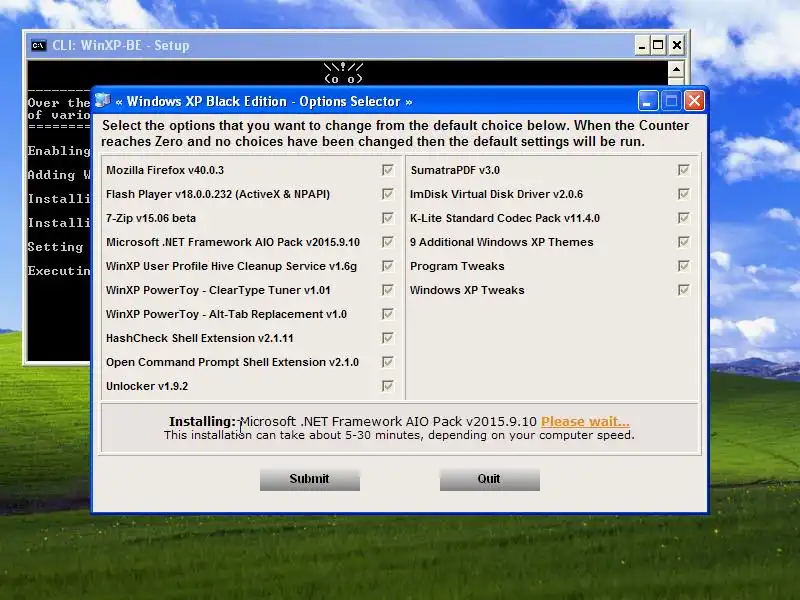800x600 pixels.
Task: Click WinXP PowerToy - Alt-Tab Replacement label
Action: pos(226,314)
